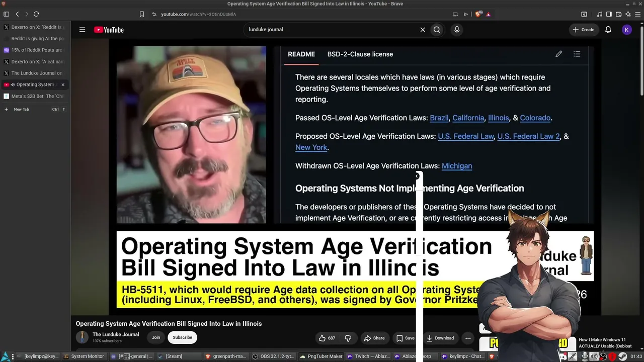Open Leo AI assistant icon in toolbar

tap(628, 14)
